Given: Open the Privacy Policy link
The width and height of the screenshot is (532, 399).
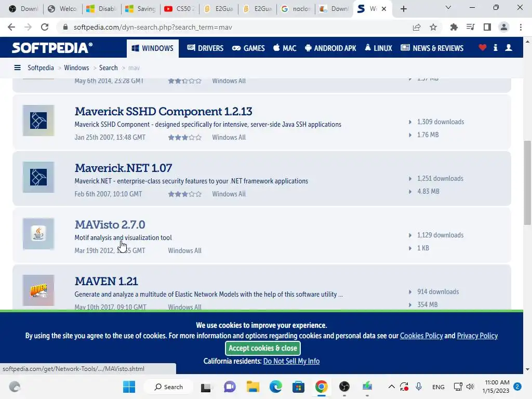Looking at the screenshot, I should 477,336.
